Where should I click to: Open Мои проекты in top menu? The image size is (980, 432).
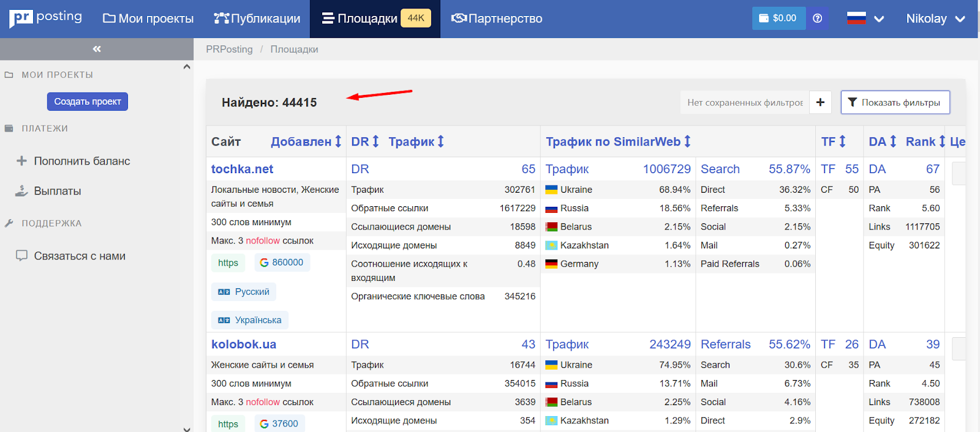click(x=148, y=19)
